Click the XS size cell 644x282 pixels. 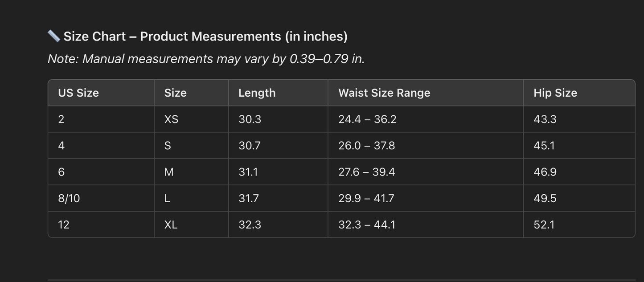(171, 119)
